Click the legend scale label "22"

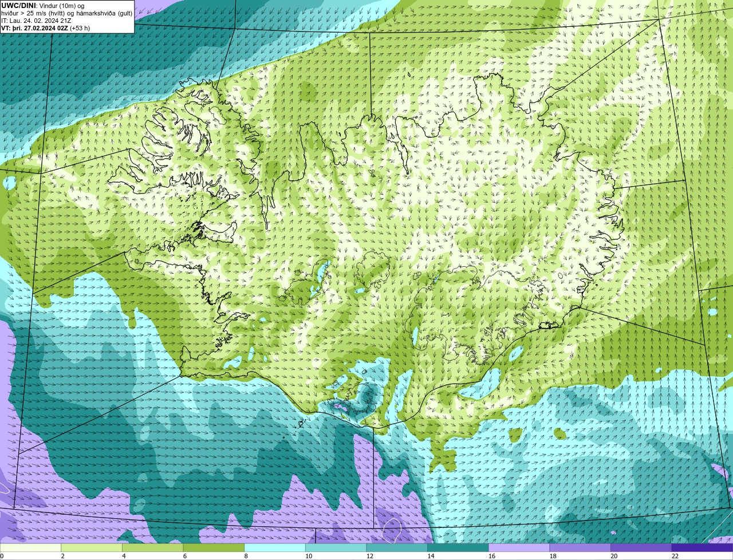675,556
